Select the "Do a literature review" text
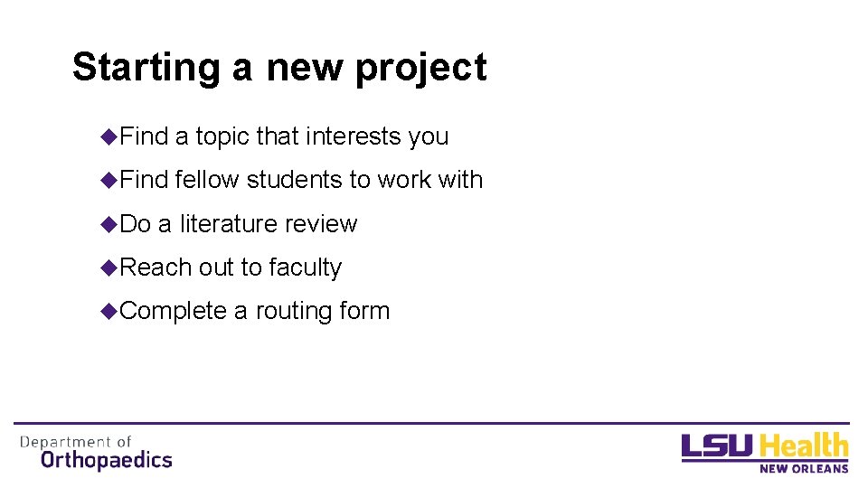This screenshot has width=868, height=488. [x=239, y=223]
